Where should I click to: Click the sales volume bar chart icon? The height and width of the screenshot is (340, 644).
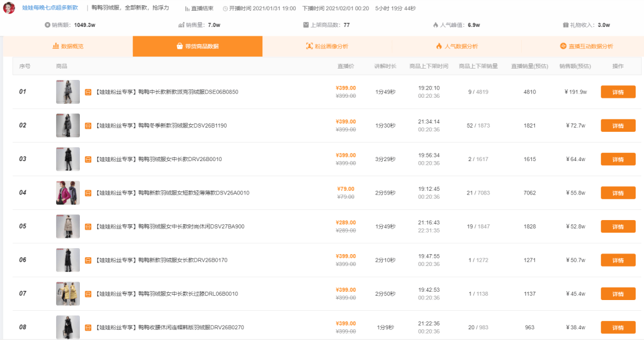tap(181, 25)
